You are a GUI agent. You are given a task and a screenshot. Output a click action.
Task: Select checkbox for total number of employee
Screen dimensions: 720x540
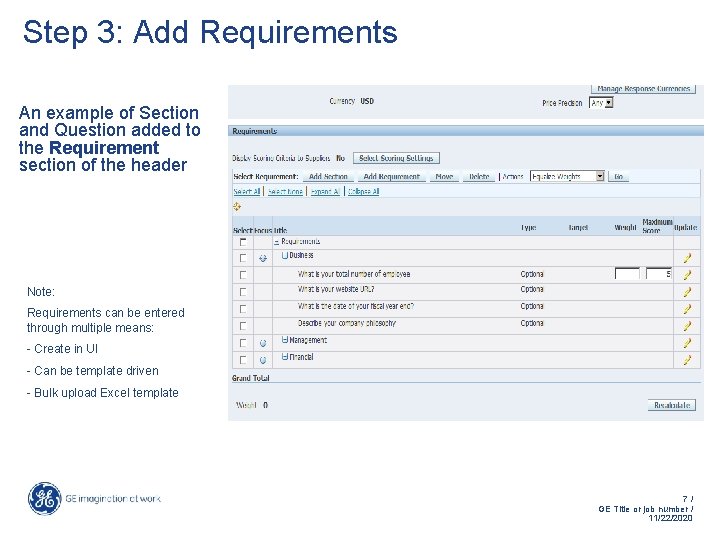coord(243,275)
